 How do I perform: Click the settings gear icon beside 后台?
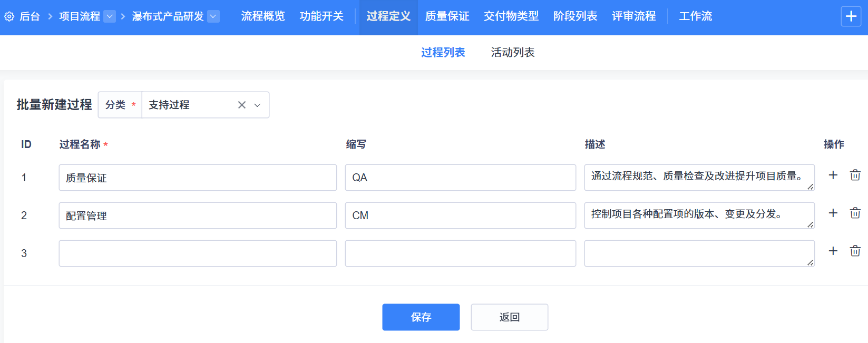[9, 17]
